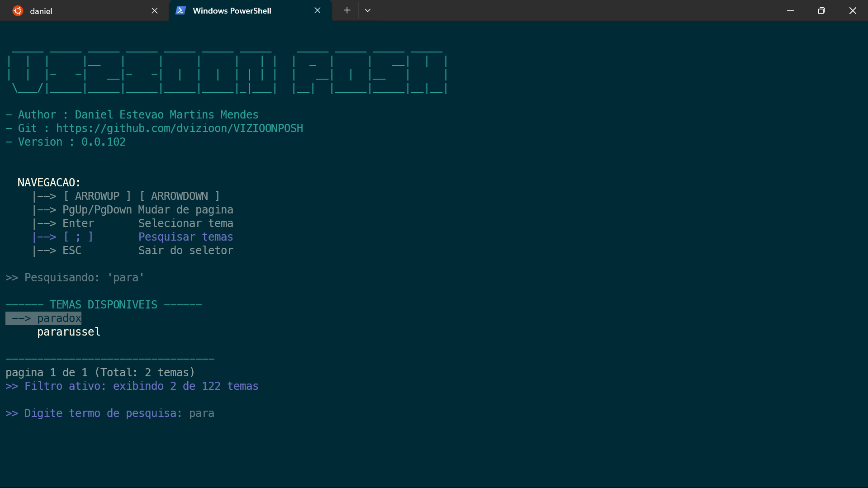The height and width of the screenshot is (488, 868).
Task: Click the Enter Selecionar tema line
Action: point(133,223)
